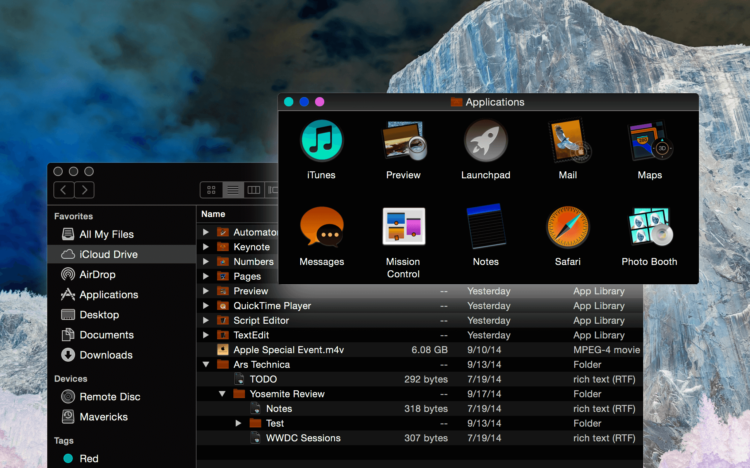This screenshot has height=468, width=750.
Task: Open Desktop from the sidebar
Action: tap(121, 315)
